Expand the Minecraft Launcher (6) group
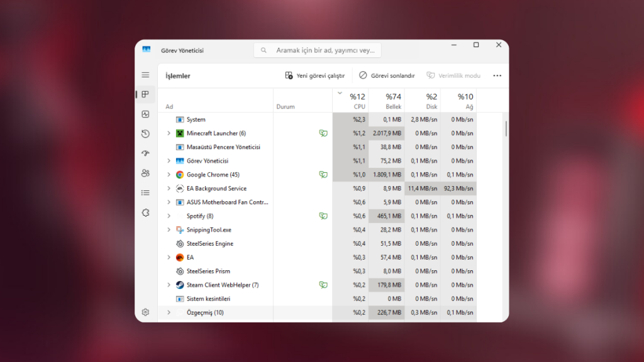This screenshot has width=644, height=362. pos(169,133)
